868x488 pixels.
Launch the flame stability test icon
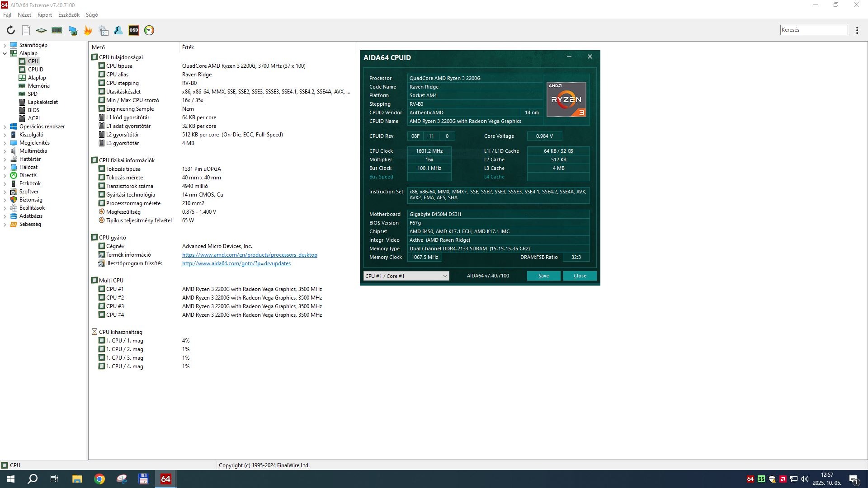pos(88,30)
